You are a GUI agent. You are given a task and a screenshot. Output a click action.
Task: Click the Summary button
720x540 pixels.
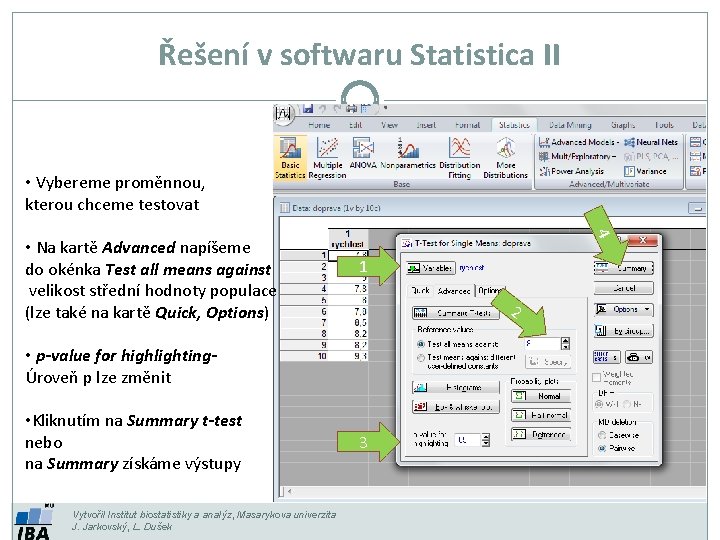coord(623,268)
